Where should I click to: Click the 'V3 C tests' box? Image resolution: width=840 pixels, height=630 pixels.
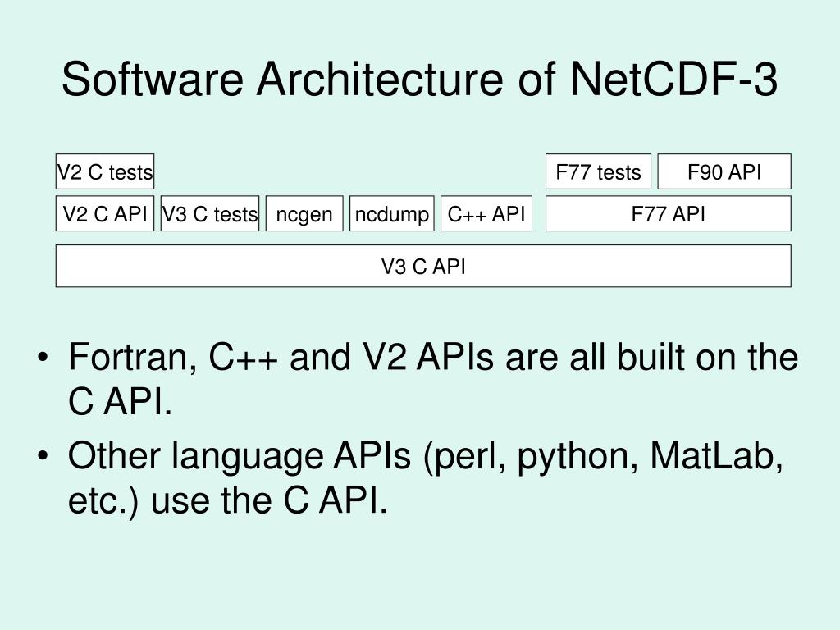(x=210, y=213)
